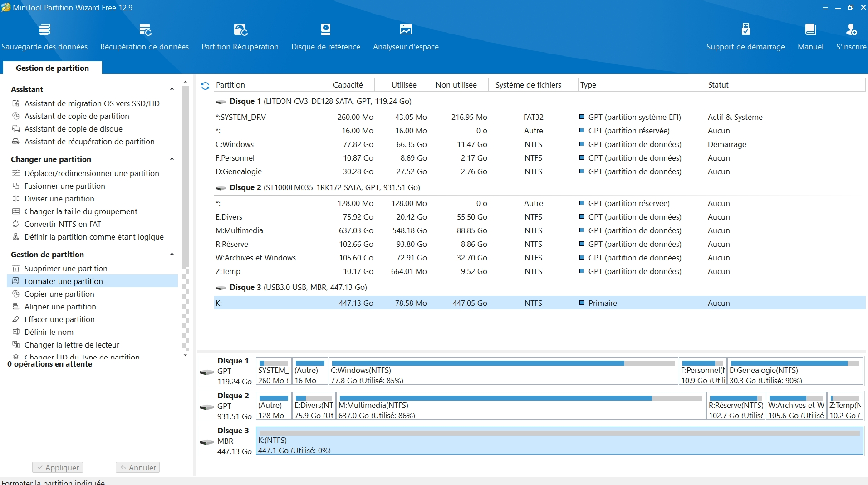Collapse the Changer une partition section
The width and height of the screenshot is (868, 485).
[x=172, y=159]
